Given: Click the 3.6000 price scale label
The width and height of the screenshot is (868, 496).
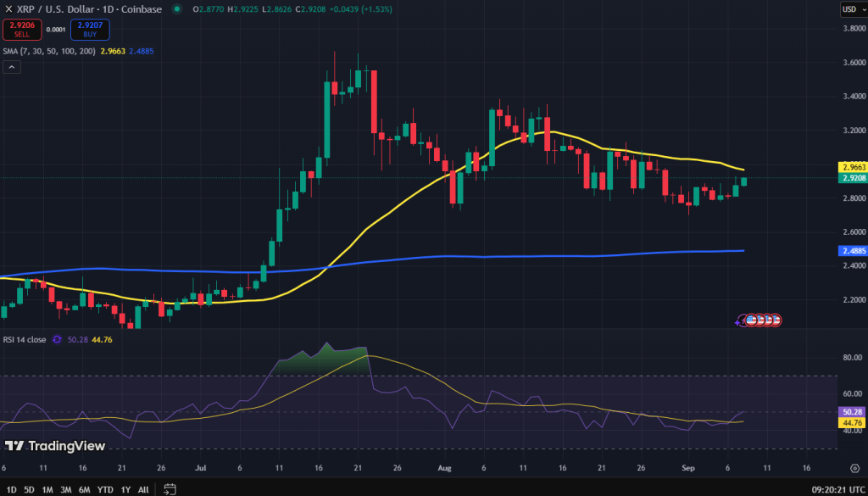Looking at the screenshot, I should point(853,62).
